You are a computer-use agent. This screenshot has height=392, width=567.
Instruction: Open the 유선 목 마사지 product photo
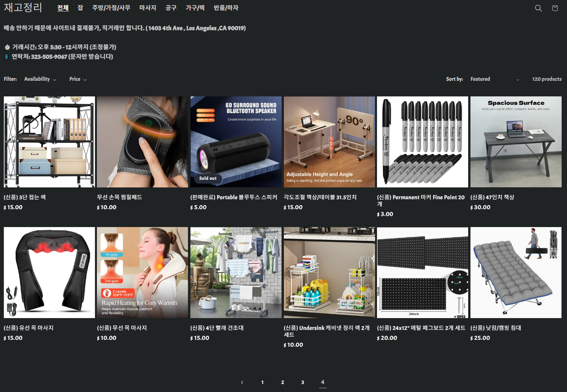pos(49,273)
